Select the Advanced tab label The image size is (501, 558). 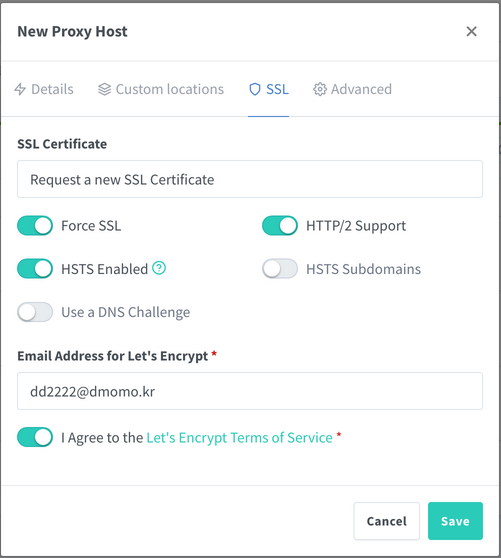(361, 89)
